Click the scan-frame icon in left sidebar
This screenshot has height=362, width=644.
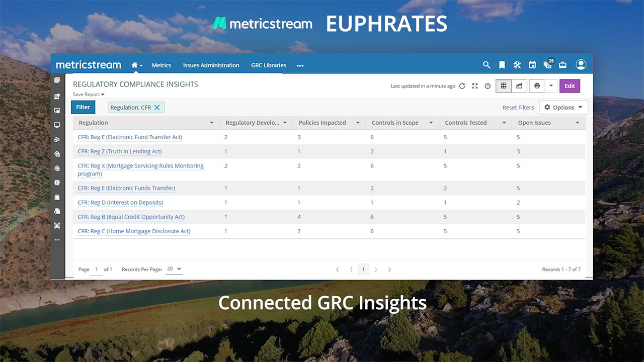[57, 226]
